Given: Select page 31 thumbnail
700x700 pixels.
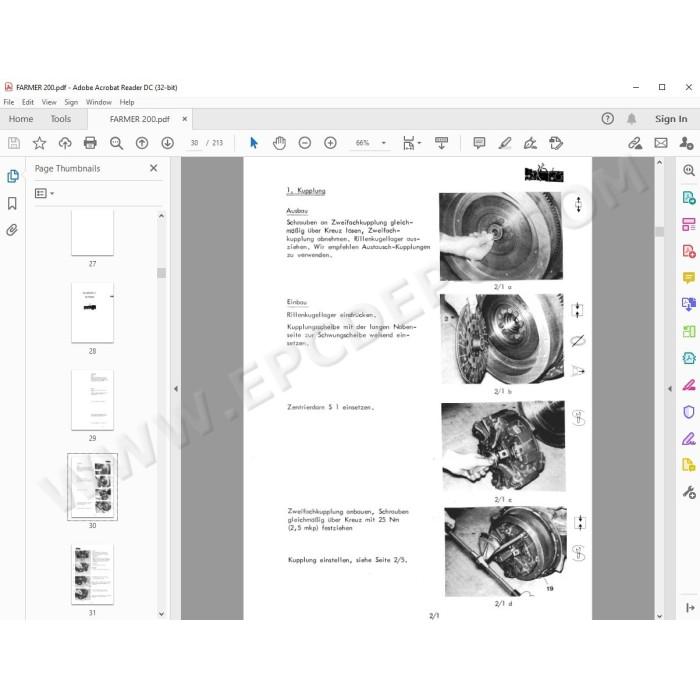Looking at the screenshot, I should [x=92, y=574].
